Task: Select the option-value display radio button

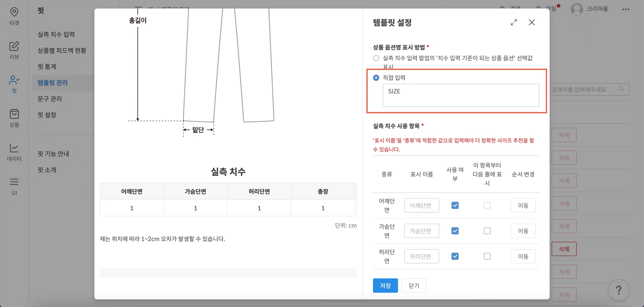Action: point(376,58)
